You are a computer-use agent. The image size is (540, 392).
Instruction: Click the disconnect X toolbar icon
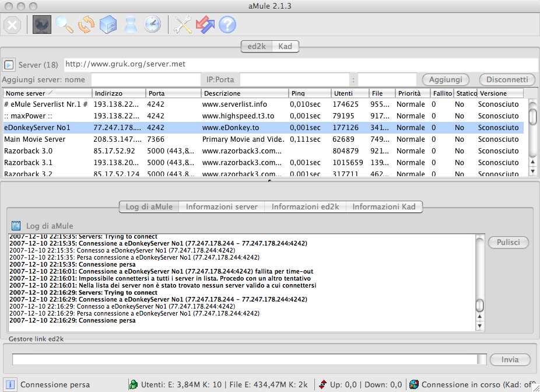[12, 25]
